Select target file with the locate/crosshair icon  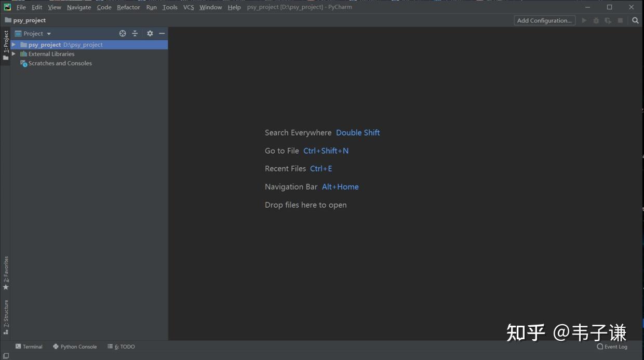click(123, 33)
